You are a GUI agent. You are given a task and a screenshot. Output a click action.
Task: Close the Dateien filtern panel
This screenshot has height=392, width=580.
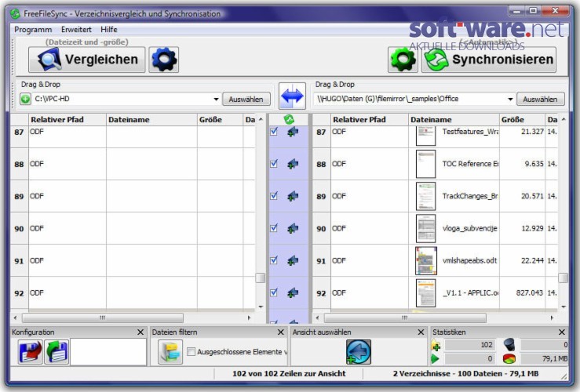pos(281,332)
